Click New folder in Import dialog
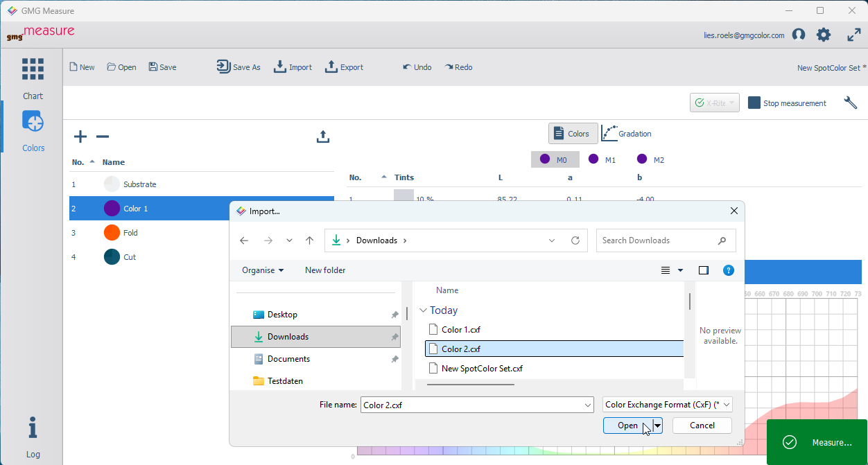Image resolution: width=868 pixels, height=465 pixels. coord(325,270)
